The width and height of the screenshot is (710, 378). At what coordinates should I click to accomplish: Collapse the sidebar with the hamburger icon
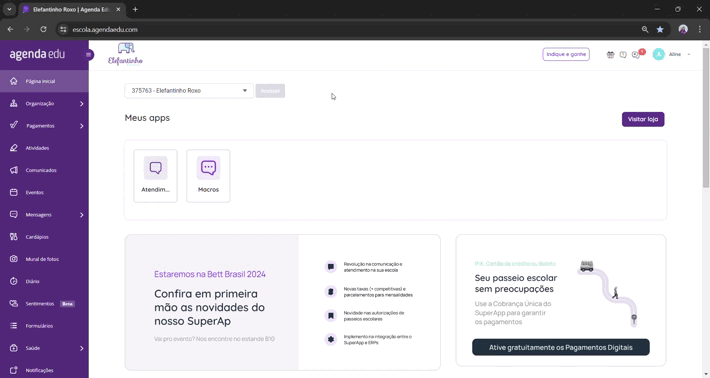pos(89,55)
